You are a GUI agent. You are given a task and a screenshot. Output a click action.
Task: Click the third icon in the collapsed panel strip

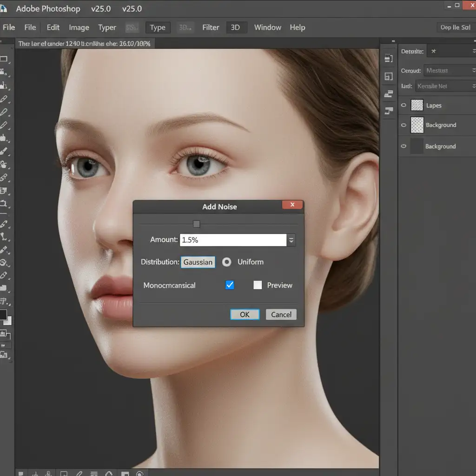tap(389, 94)
